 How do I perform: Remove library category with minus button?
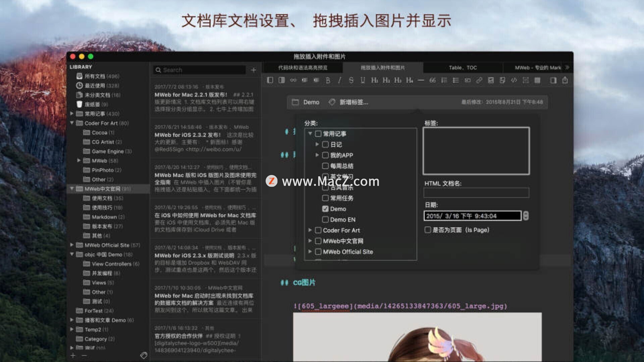[84, 355]
